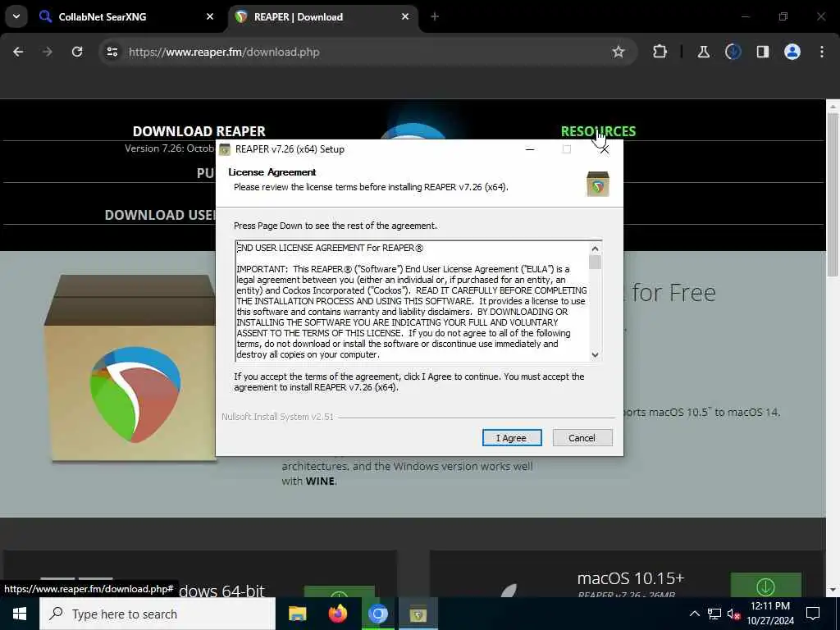Reload the current page

pyautogui.click(x=77, y=52)
